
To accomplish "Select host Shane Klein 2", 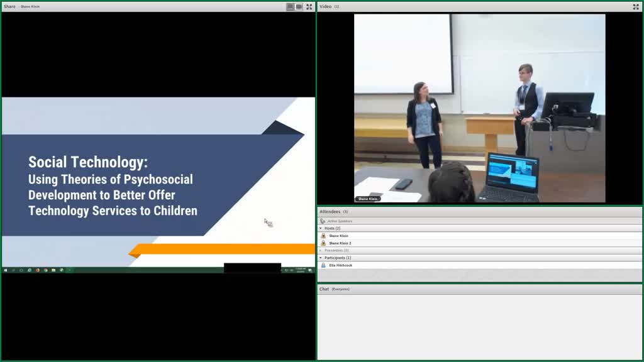I will pos(480,243).
